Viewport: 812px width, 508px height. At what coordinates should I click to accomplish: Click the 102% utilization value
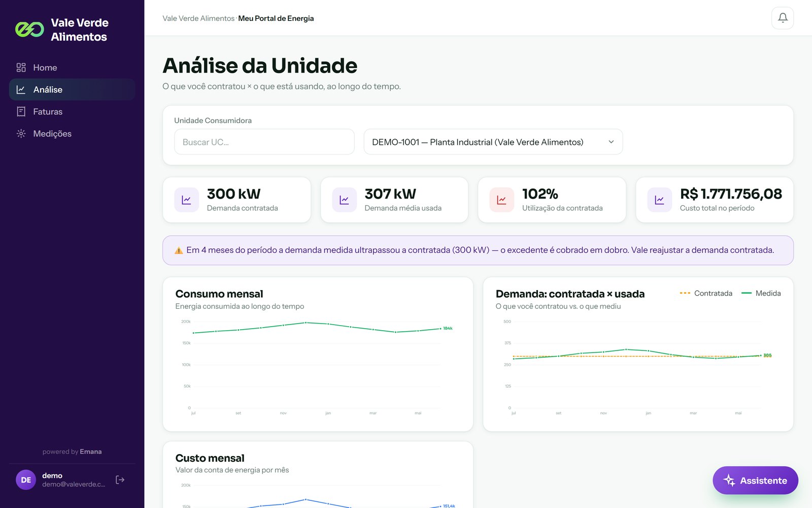(540, 194)
